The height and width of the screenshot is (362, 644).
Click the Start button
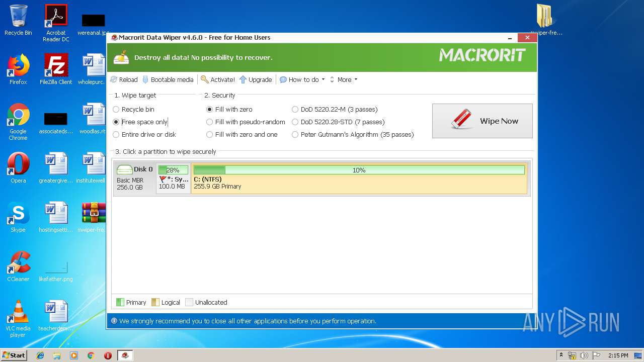(14, 355)
